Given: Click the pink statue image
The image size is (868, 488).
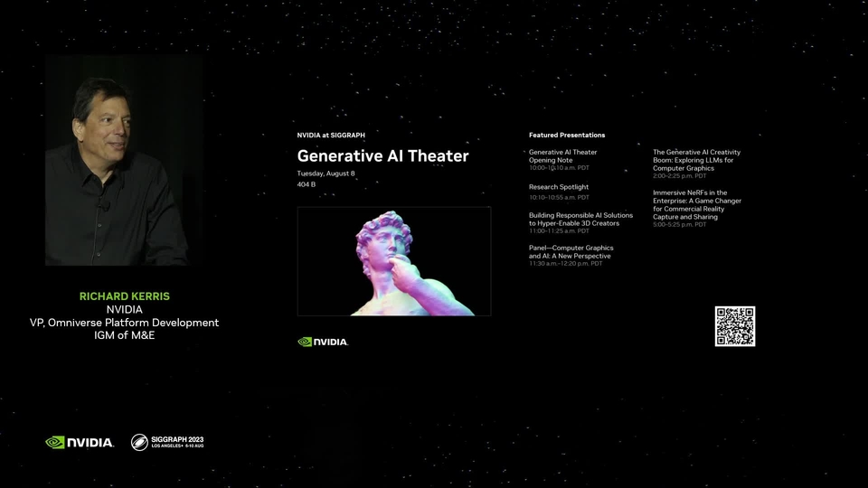Looking at the screenshot, I should (x=394, y=261).
